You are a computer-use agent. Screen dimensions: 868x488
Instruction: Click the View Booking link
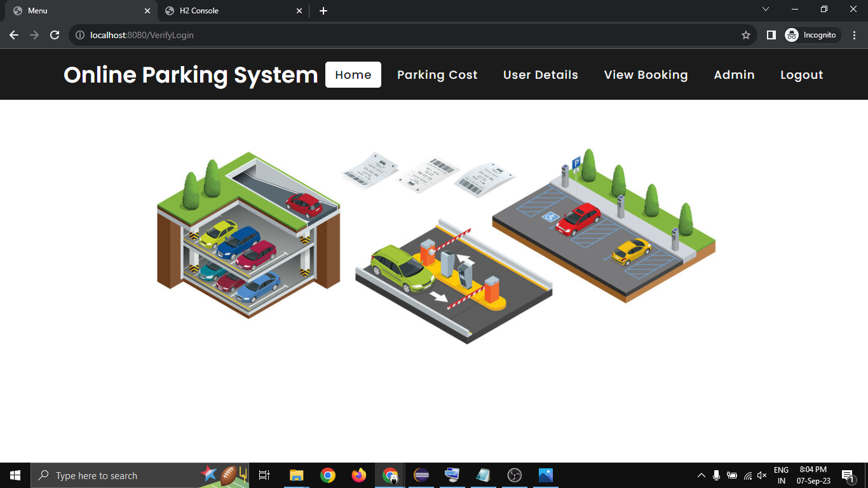click(x=646, y=75)
